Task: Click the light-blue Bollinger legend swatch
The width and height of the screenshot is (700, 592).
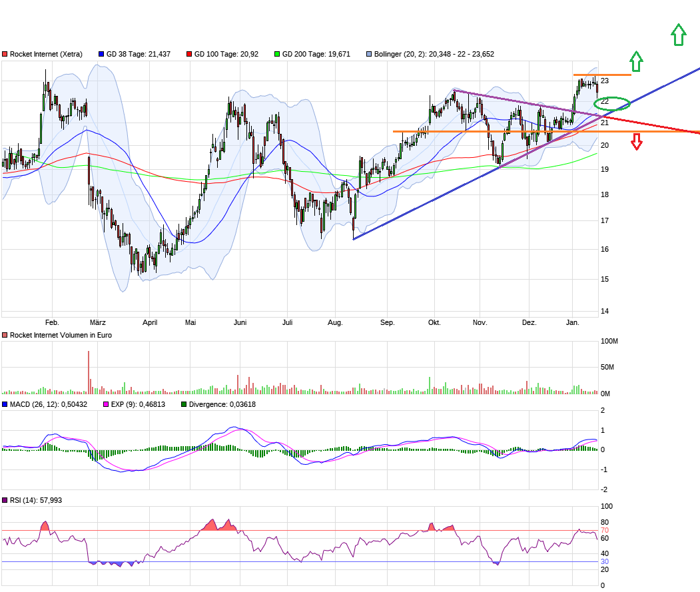Action: (369, 54)
